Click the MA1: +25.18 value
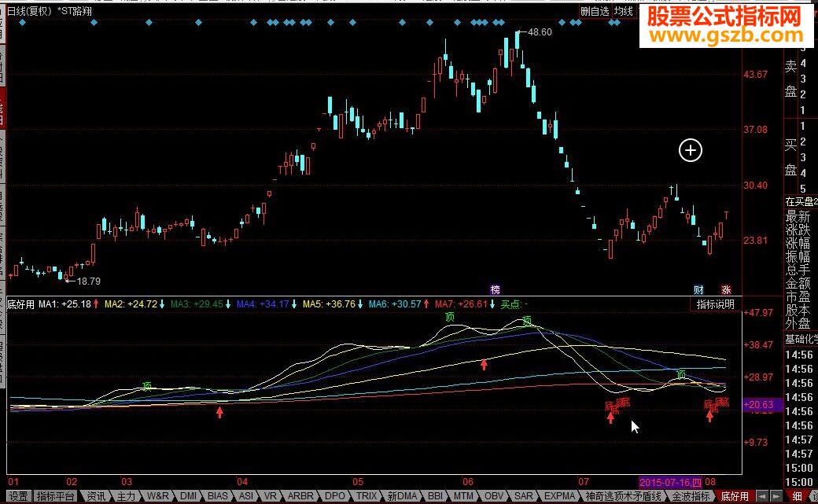Screen dimensions: 818x504 (65, 304)
